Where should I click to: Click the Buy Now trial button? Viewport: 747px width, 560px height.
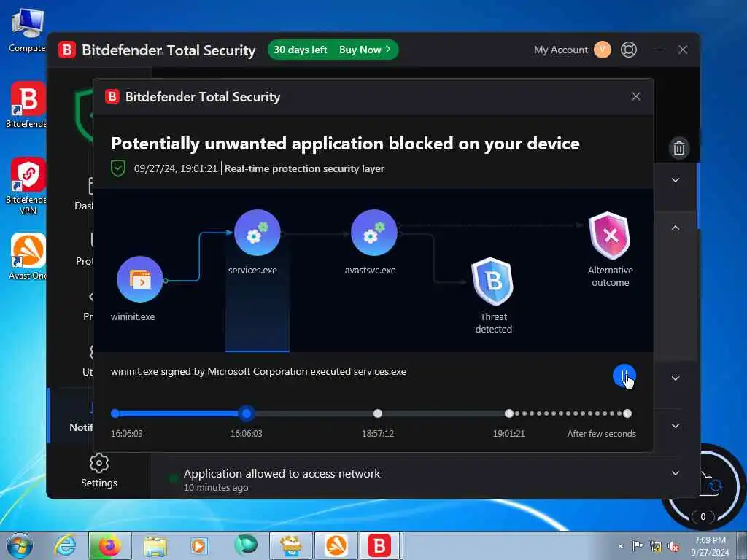tap(365, 50)
